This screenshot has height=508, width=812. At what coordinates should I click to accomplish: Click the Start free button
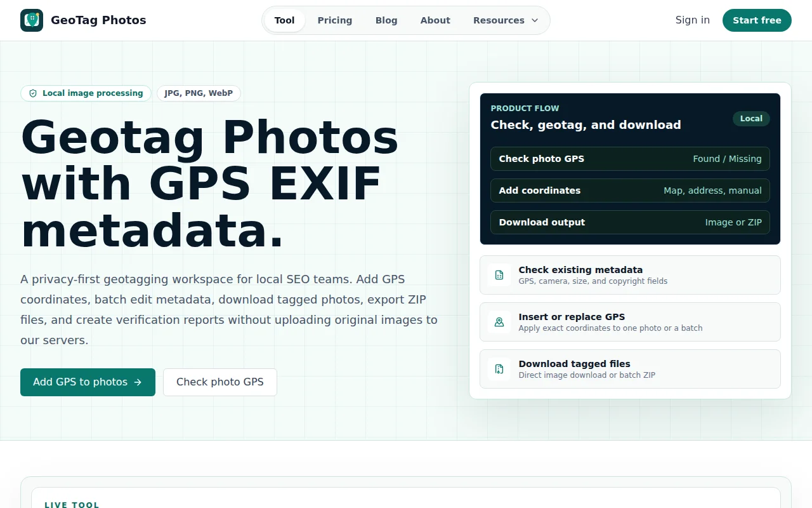click(x=757, y=20)
